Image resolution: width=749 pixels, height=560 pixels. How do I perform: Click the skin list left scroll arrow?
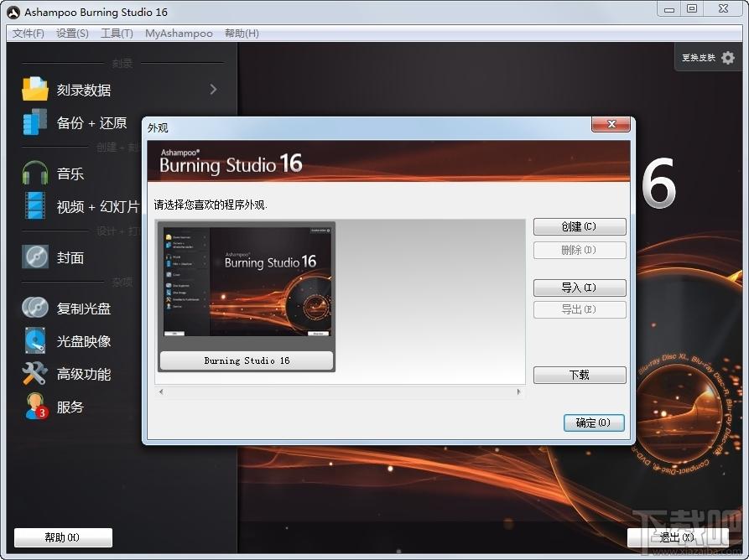(x=161, y=392)
